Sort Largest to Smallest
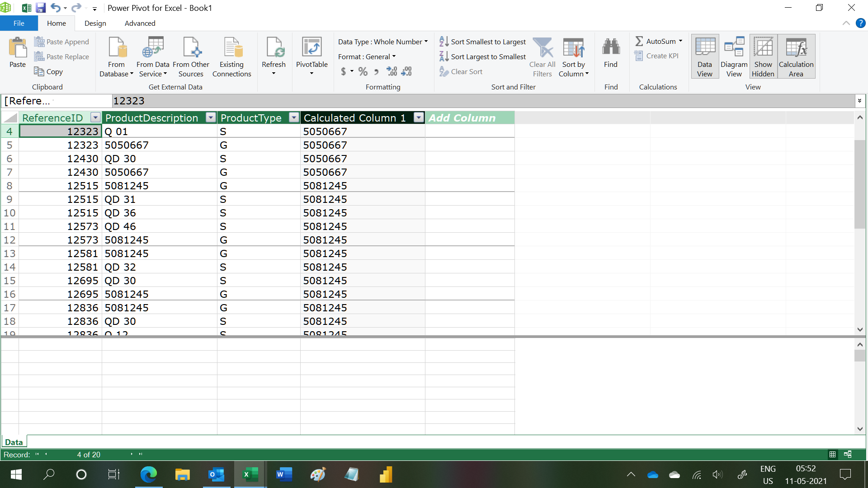Viewport: 868px width, 488px height. [x=482, y=56]
